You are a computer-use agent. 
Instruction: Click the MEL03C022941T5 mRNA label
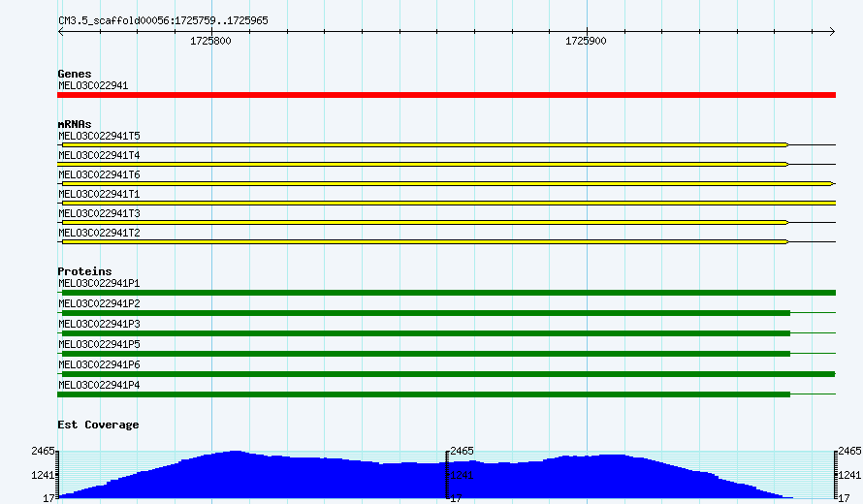coord(99,136)
